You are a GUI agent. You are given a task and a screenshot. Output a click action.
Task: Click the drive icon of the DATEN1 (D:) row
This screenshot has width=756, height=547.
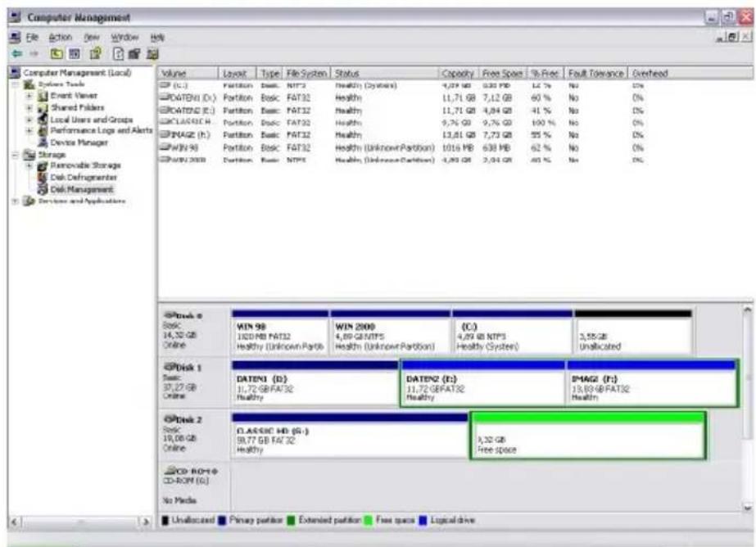(165, 97)
